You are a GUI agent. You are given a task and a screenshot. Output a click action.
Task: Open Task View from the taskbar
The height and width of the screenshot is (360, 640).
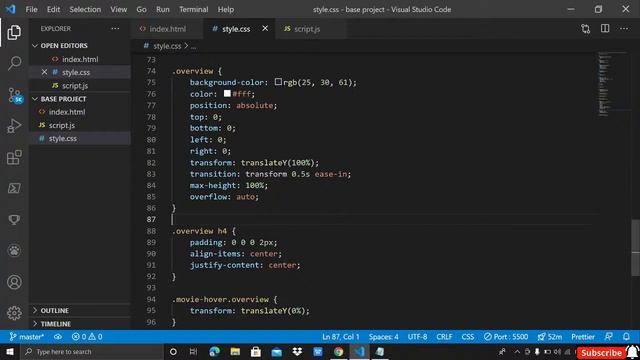click(x=193, y=351)
